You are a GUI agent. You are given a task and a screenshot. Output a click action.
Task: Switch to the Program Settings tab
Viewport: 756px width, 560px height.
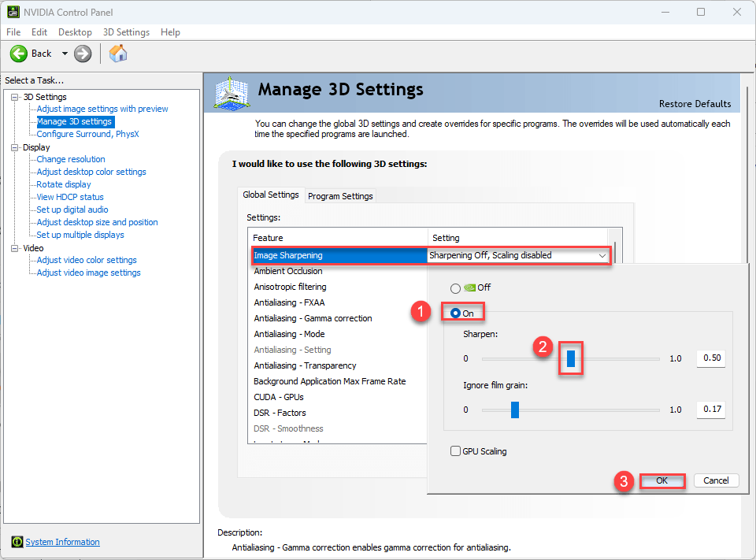[x=340, y=196]
